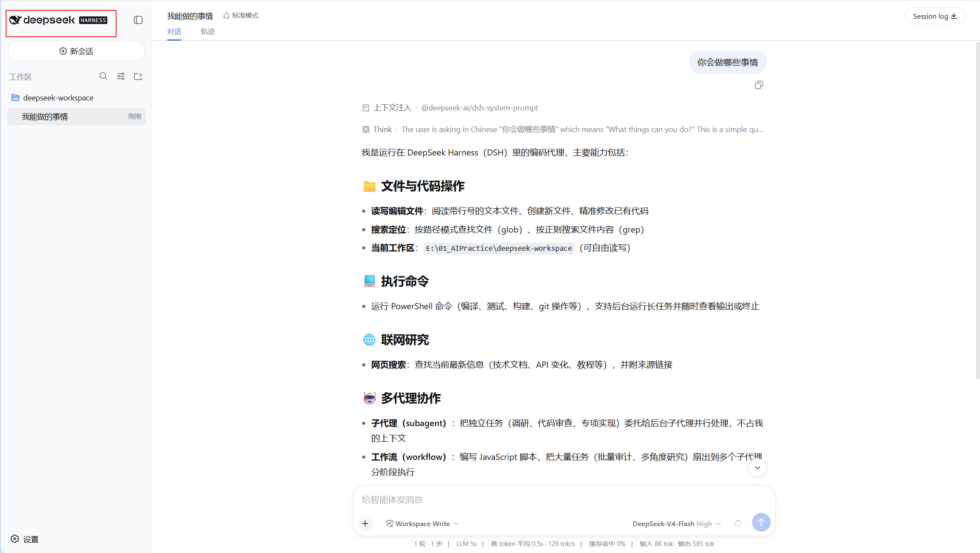Open workspace search magnifier icon

(103, 76)
